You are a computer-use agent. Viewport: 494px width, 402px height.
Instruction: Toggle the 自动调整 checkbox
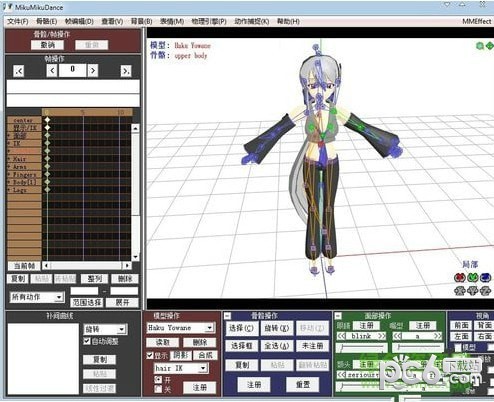coord(87,341)
